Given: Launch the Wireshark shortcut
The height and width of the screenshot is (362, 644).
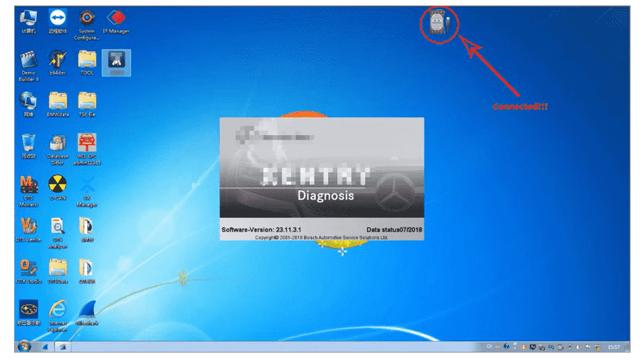Looking at the screenshot, I should pyautogui.click(x=87, y=313).
